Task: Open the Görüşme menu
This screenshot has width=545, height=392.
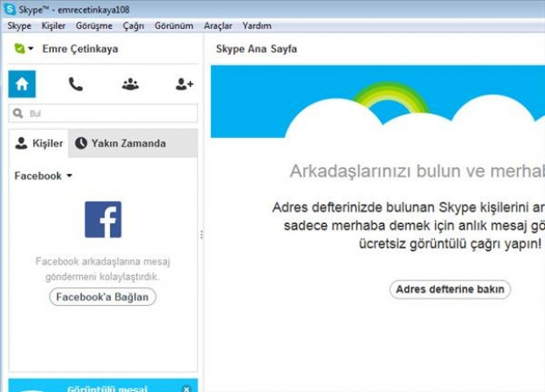Action: (x=94, y=25)
